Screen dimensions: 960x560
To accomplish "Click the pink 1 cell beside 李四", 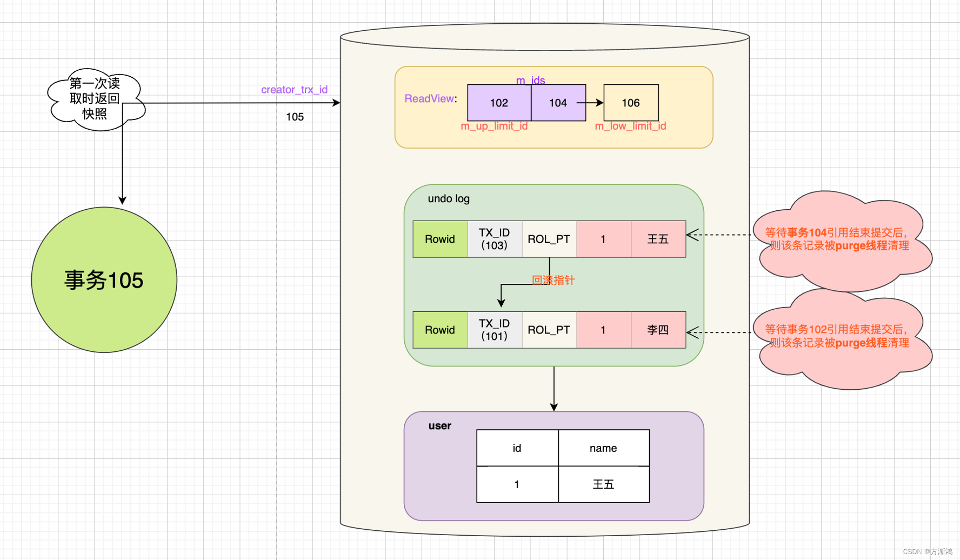I will 604,330.
